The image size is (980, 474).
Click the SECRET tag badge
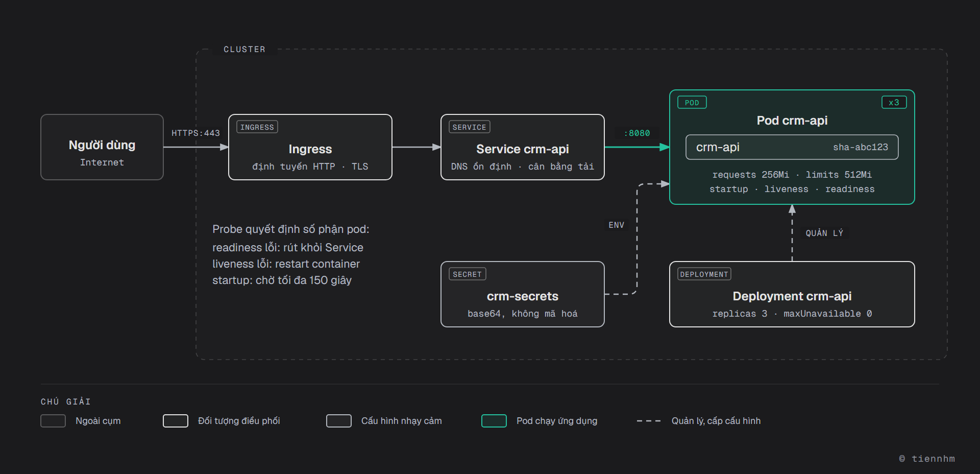pyautogui.click(x=468, y=274)
